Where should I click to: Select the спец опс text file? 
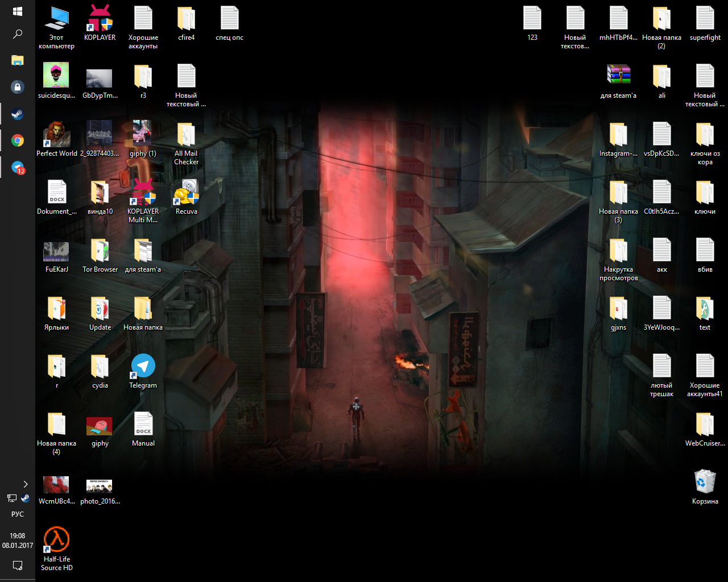(x=230, y=23)
